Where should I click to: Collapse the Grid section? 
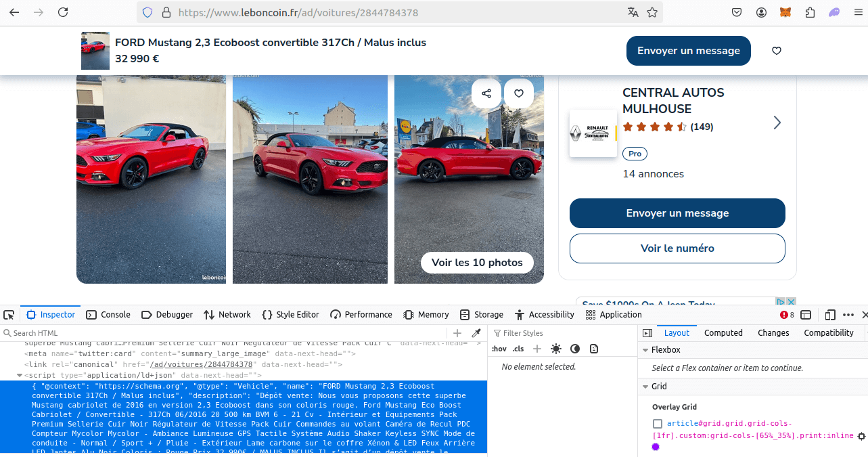pos(644,387)
